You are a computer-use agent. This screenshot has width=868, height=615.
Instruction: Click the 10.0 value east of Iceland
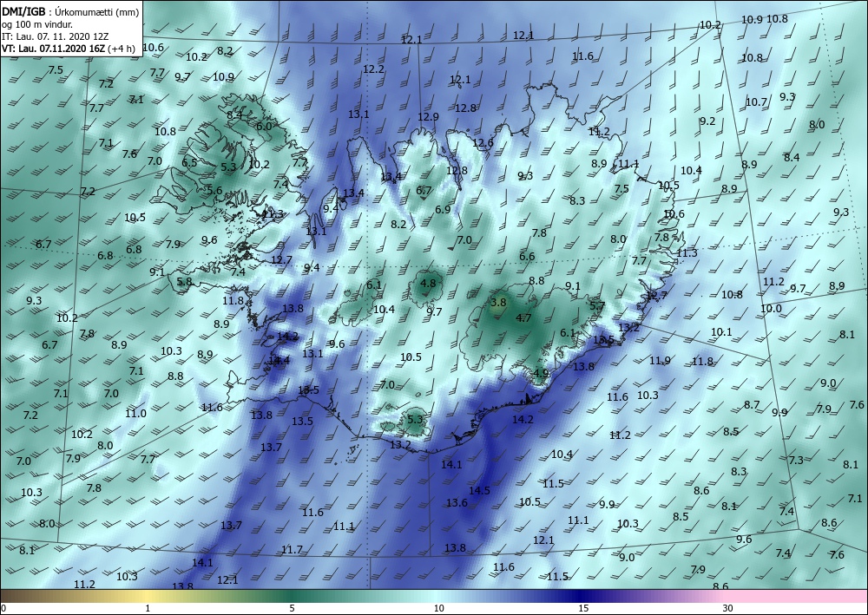pyautogui.click(x=771, y=309)
